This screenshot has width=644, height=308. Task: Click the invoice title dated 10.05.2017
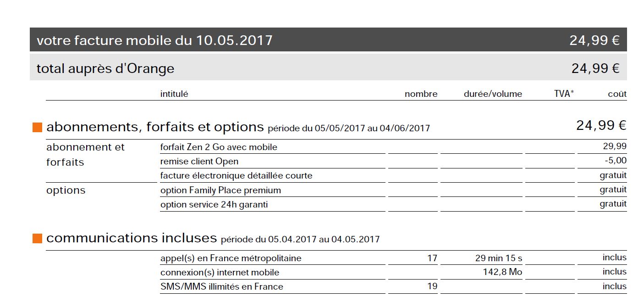pos(154,40)
